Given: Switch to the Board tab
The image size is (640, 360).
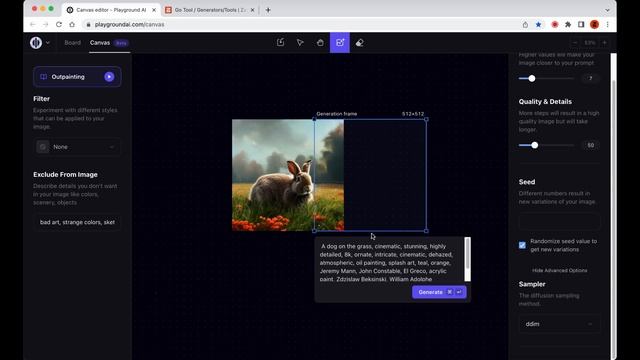Looking at the screenshot, I should point(72,42).
